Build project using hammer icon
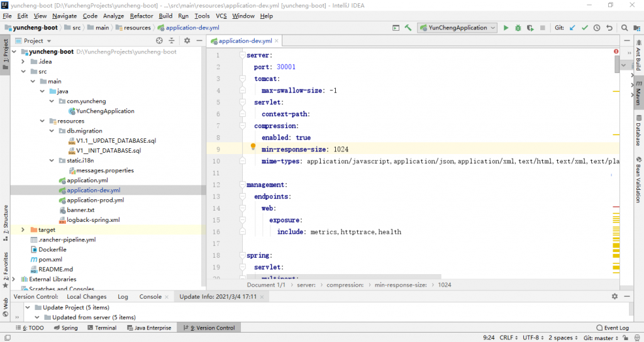This screenshot has width=644, height=342. click(x=408, y=28)
